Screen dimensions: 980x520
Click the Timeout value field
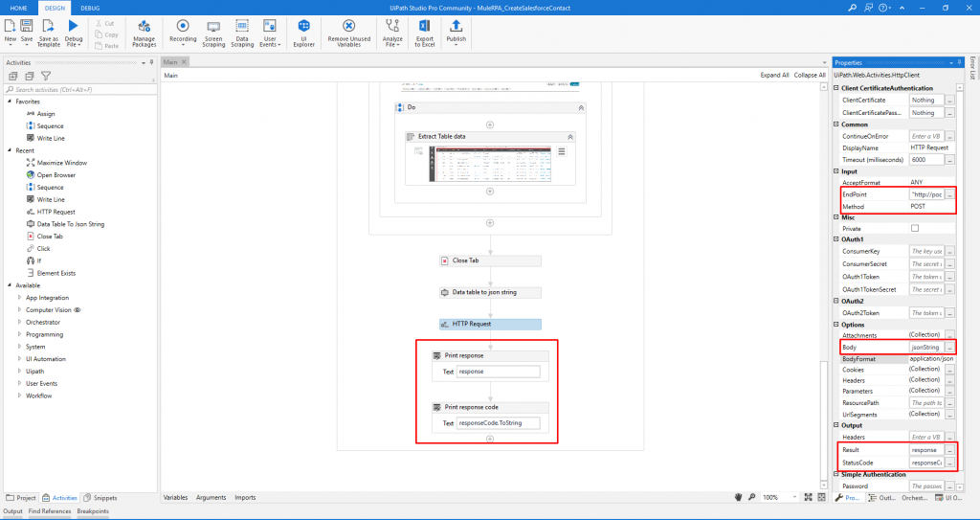tap(926, 160)
